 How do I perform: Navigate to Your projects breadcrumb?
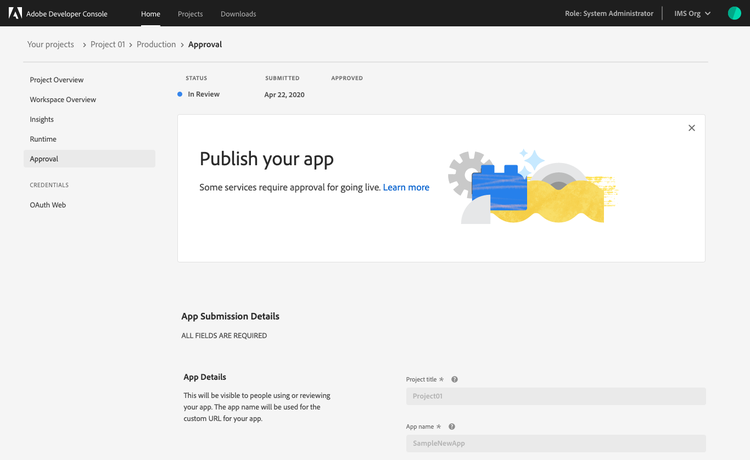point(51,44)
